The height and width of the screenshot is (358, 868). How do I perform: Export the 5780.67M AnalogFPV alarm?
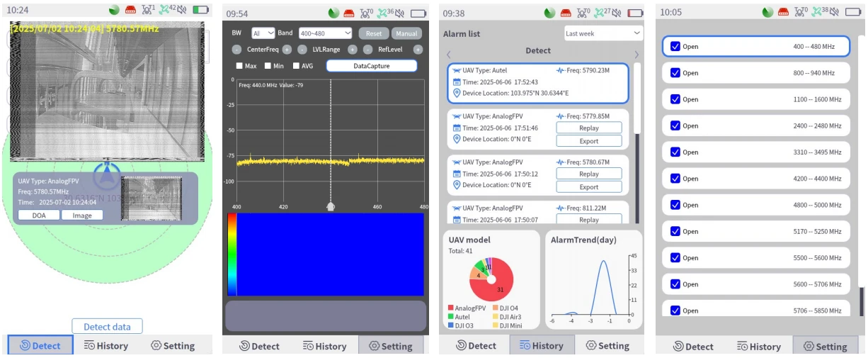pyautogui.click(x=589, y=187)
